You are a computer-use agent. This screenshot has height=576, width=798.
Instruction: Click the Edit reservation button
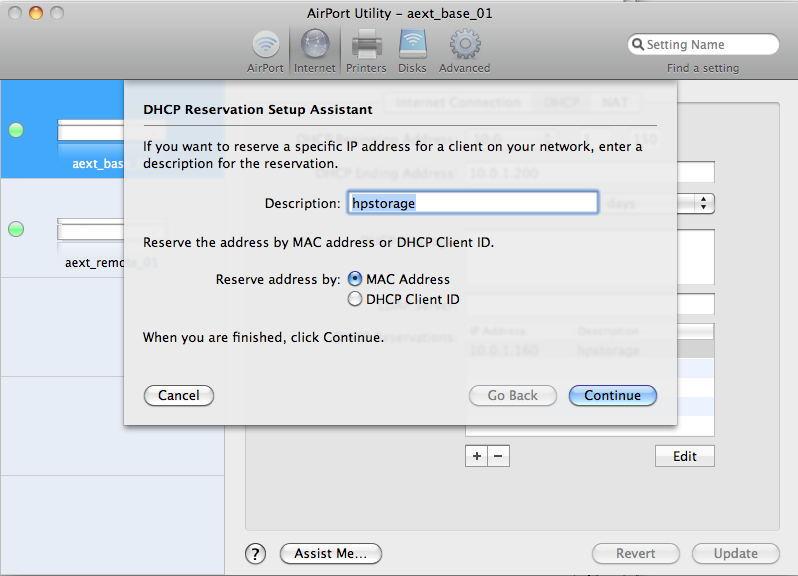pos(685,456)
